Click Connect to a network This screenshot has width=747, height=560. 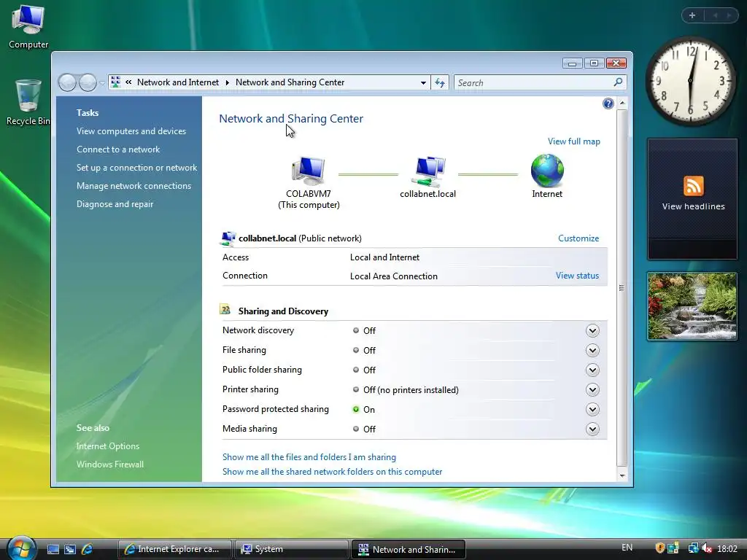pyautogui.click(x=118, y=149)
